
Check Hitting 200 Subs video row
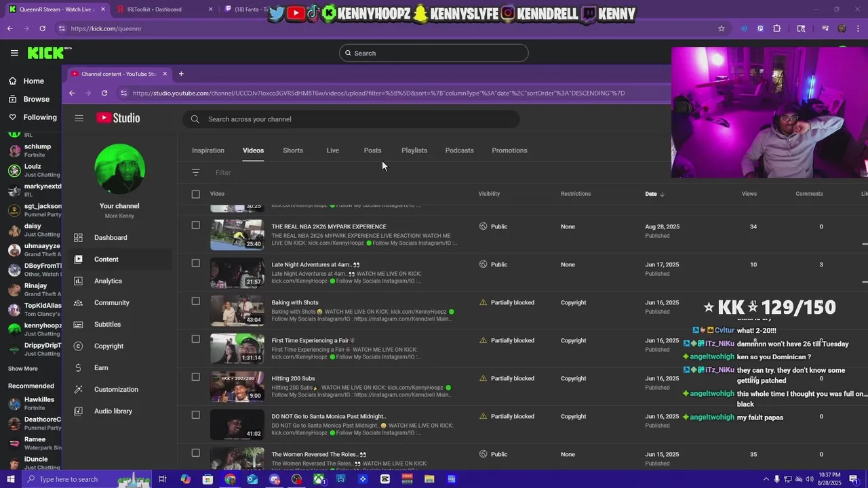(196, 377)
